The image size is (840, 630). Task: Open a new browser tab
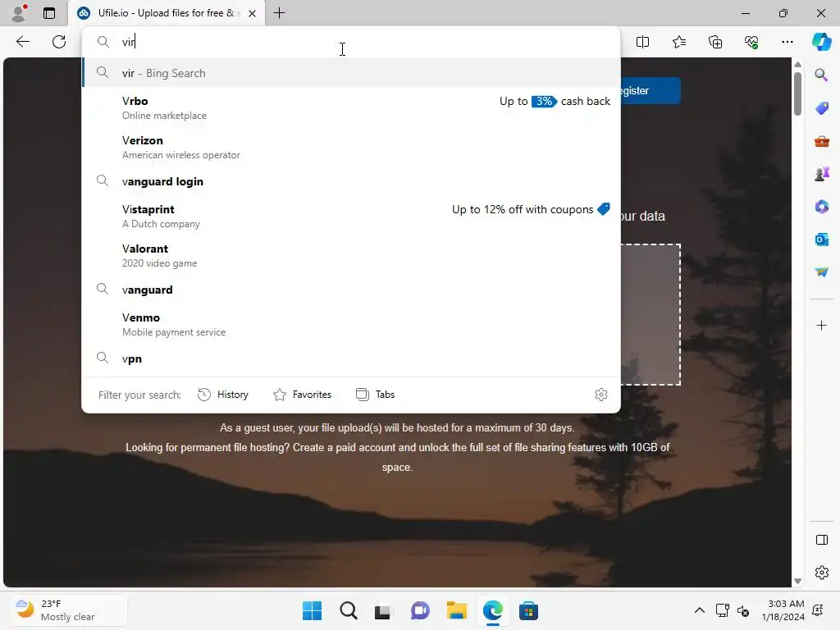coord(279,13)
